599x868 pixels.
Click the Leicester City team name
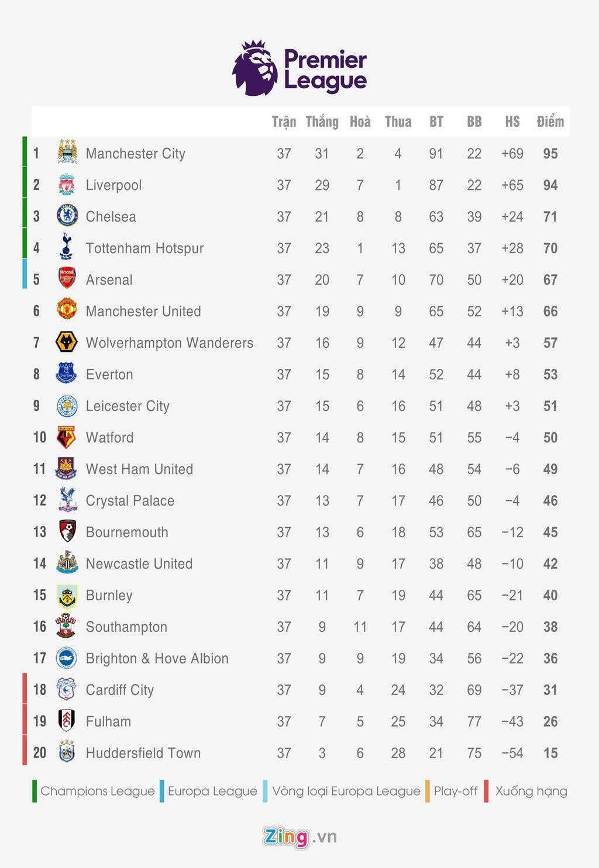click(x=128, y=406)
